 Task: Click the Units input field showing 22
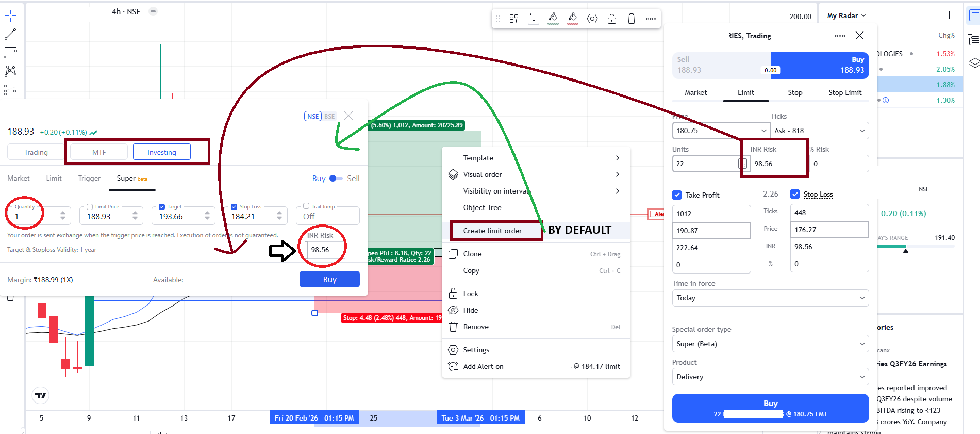tap(705, 164)
